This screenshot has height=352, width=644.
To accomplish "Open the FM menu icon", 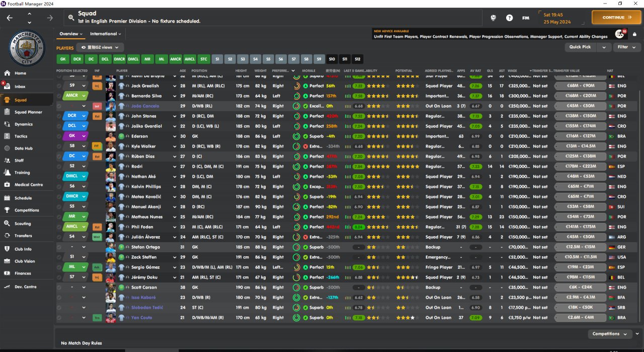I will [x=526, y=18].
